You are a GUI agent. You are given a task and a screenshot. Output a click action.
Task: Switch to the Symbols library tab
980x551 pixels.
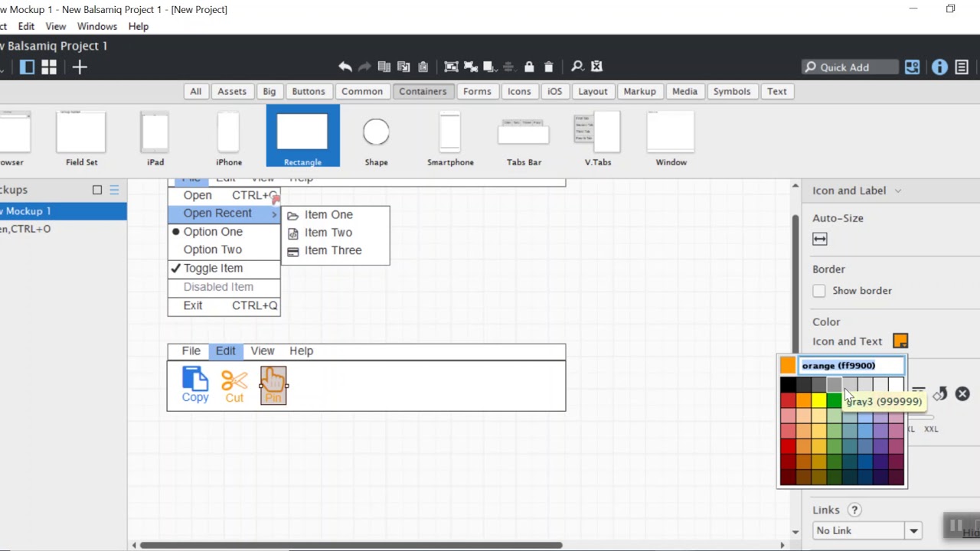coord(732,91)
